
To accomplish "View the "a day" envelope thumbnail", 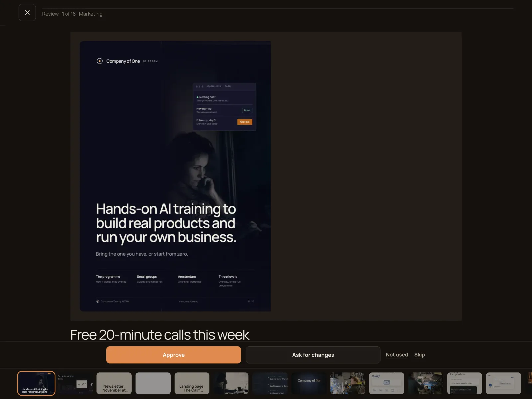I will click(x=387, y=383).
